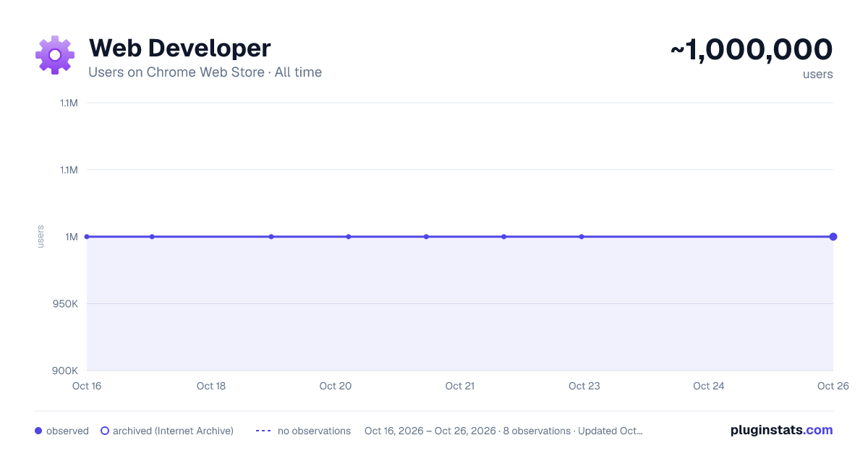Click the 'Oct 20' x-axis label
The height and width of the screenshot is (456, 868).
point(336,386)
